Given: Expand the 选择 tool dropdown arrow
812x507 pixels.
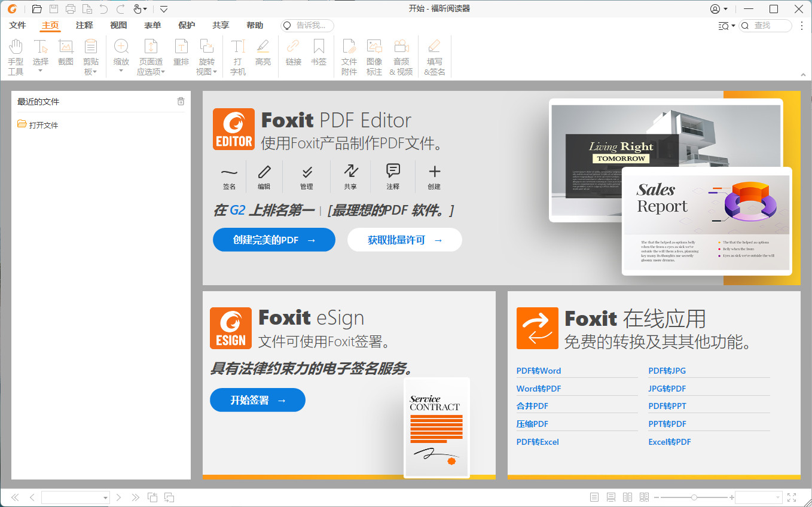Looking at the screenshot, I should click(40, 71).
